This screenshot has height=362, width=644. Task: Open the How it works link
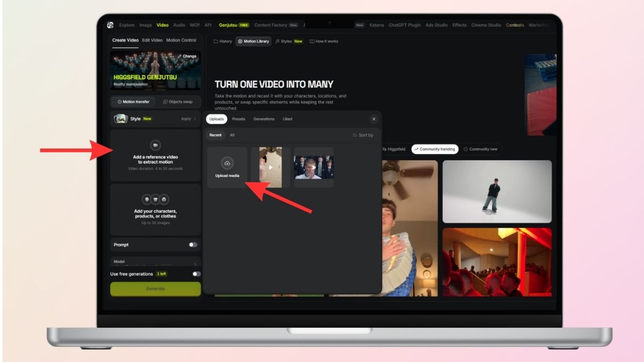pyautogui.click(x=324, y=41)
